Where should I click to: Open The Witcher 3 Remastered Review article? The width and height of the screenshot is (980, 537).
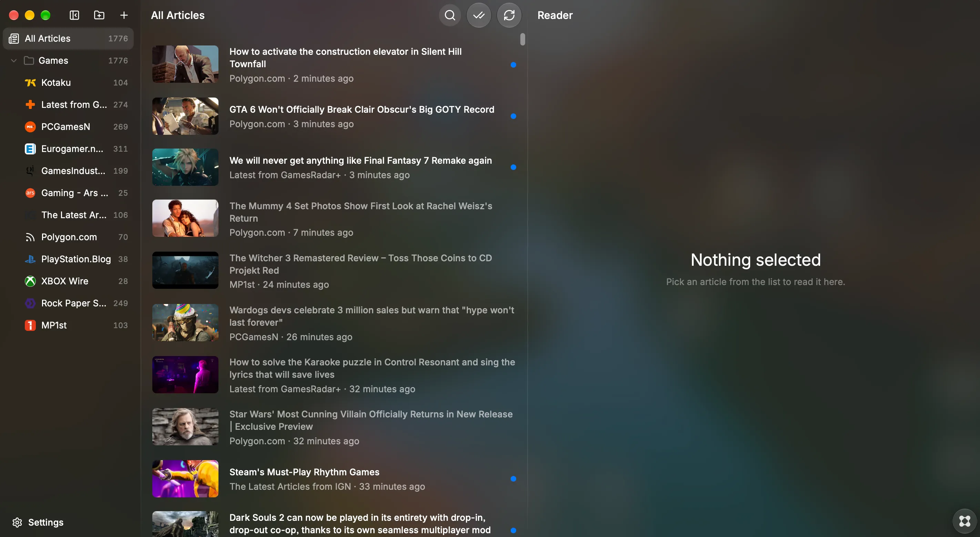pos(334,271)
